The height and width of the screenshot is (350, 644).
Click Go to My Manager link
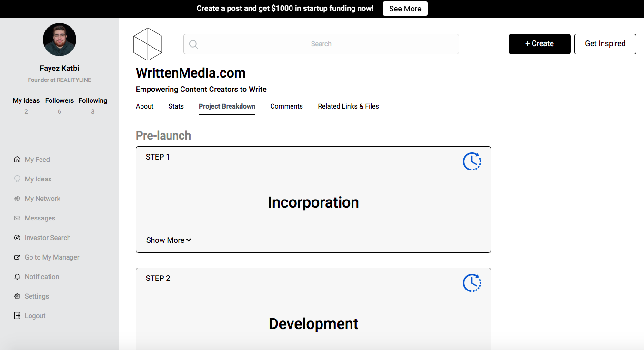pos(52,257)
